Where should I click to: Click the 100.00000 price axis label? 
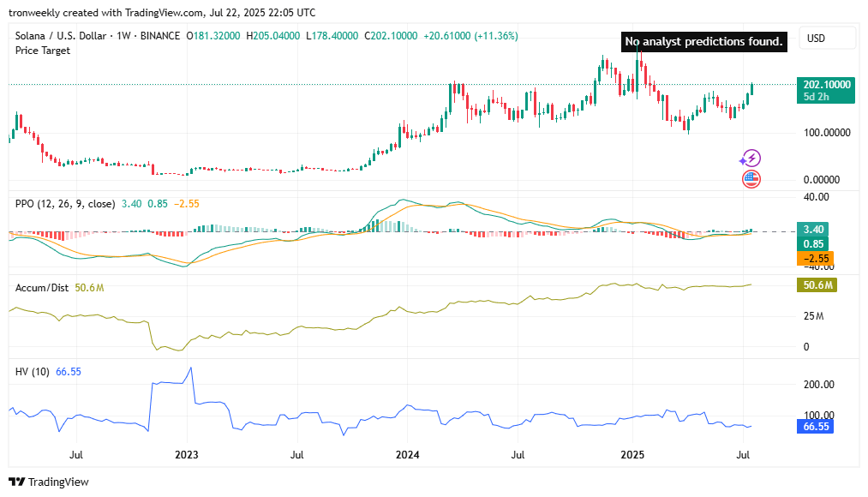click(827, 133)
